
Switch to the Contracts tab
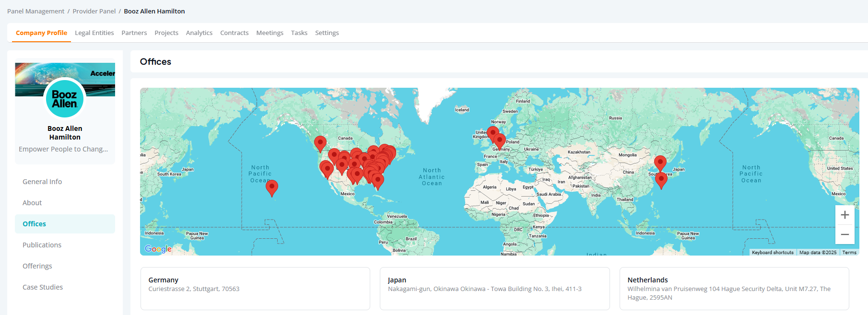tap(235, 33)
